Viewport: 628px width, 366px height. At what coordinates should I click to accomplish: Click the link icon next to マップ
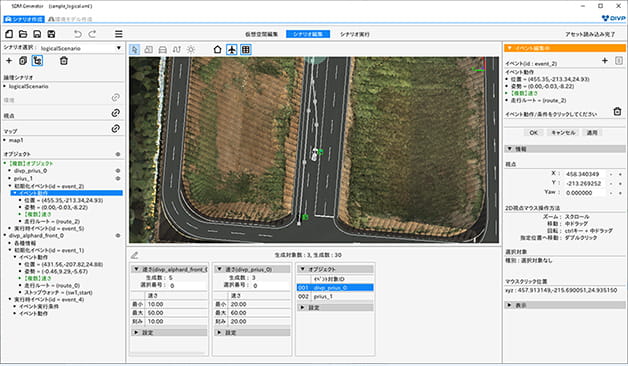coord(116,129)
